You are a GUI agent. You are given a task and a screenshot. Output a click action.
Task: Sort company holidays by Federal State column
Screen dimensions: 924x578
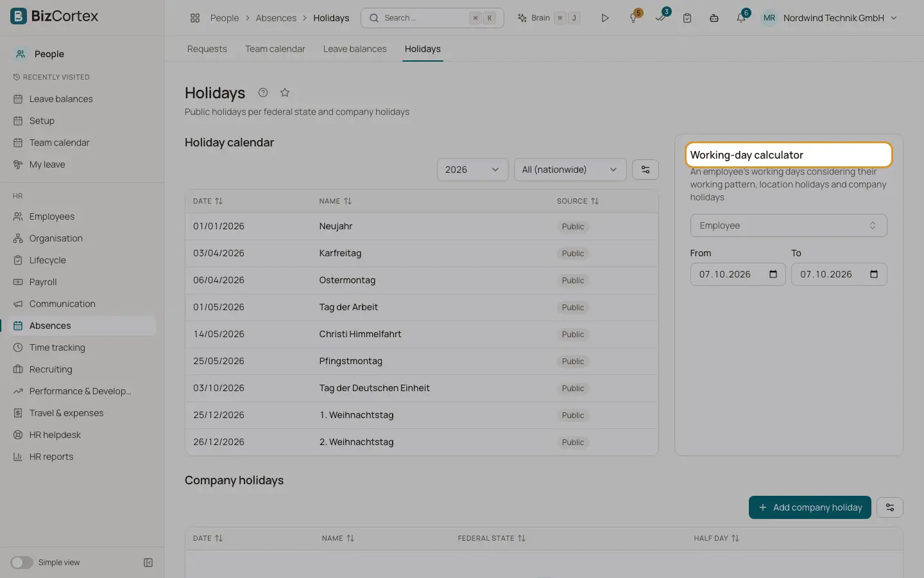click(x=492, y=538)
